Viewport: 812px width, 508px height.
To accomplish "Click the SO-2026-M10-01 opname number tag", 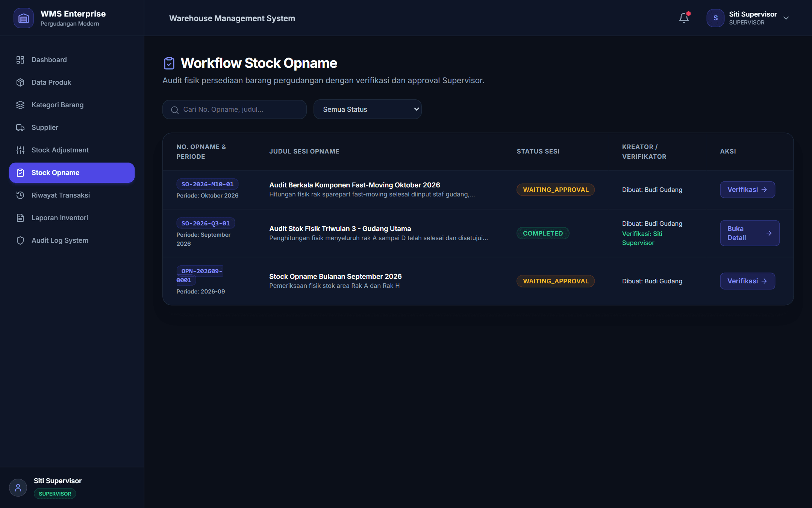I will pos(208,184).
